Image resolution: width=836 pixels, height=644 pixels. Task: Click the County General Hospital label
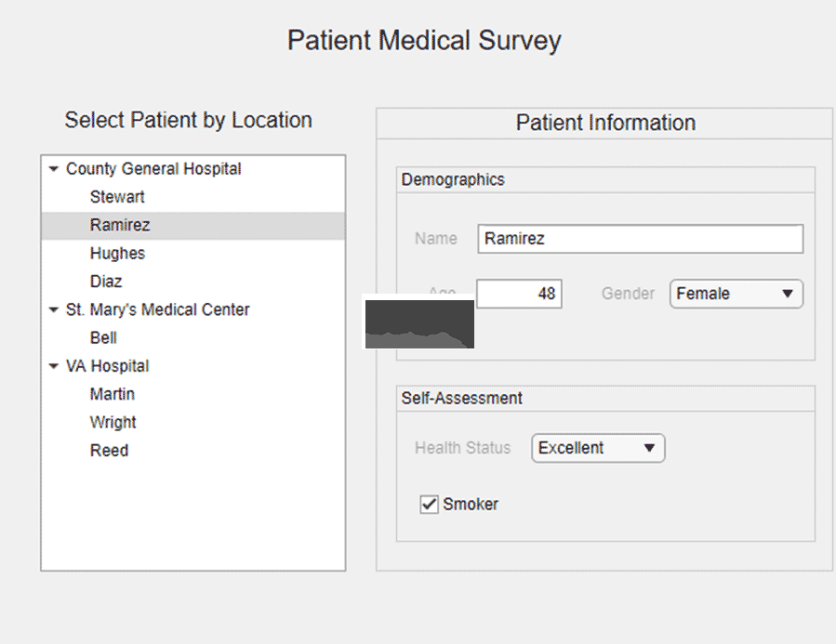click(153, 169)
